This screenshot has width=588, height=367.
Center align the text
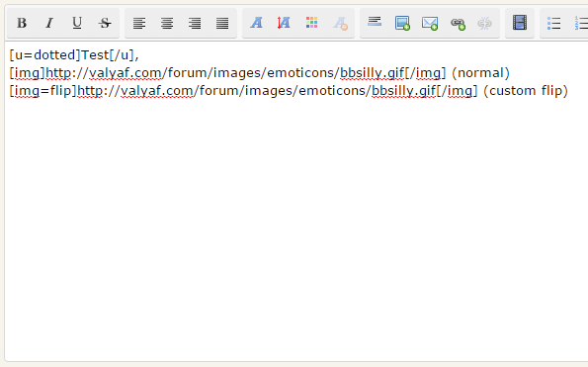[x=167, y=24]
